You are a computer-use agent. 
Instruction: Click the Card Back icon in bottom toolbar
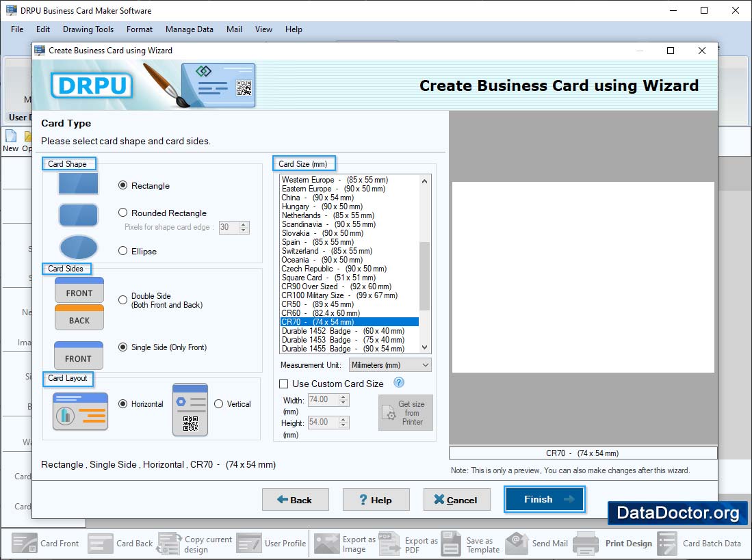click(x=101, y=543)
